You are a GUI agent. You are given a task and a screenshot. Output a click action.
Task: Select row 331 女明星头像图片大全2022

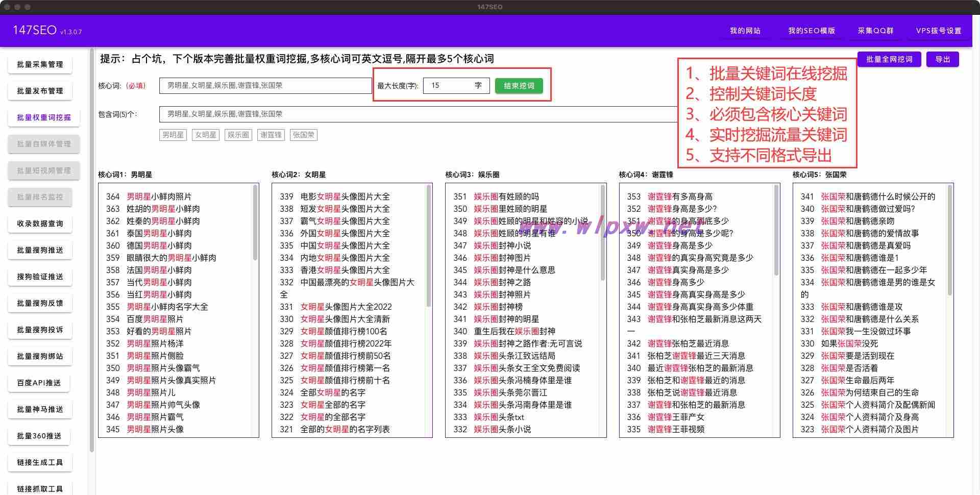coord(336,307)
